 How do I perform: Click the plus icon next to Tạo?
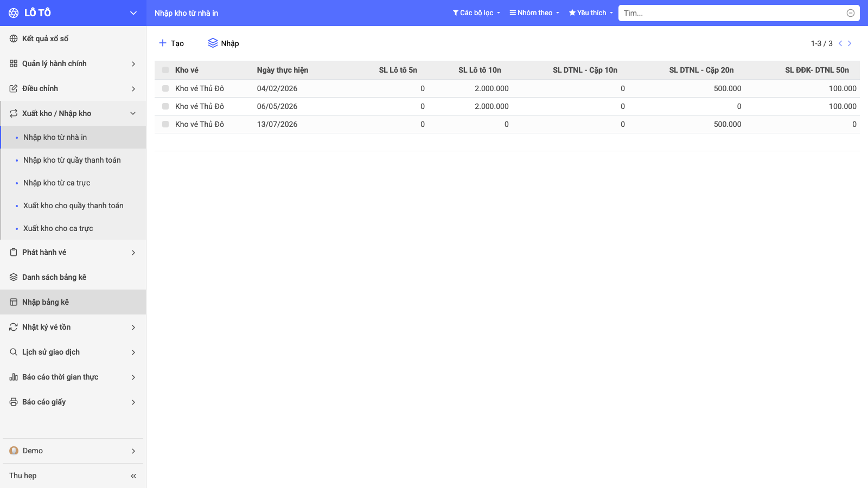tap(162, 43)
